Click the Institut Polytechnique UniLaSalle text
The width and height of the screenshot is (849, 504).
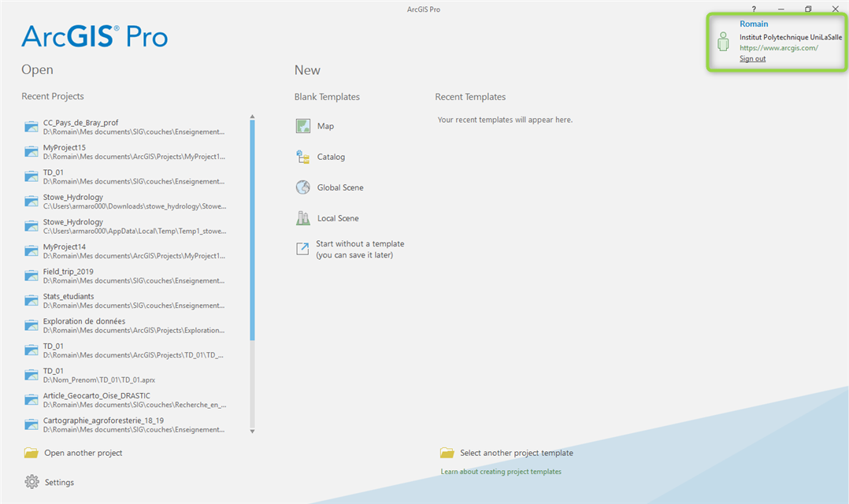[791, 37]
